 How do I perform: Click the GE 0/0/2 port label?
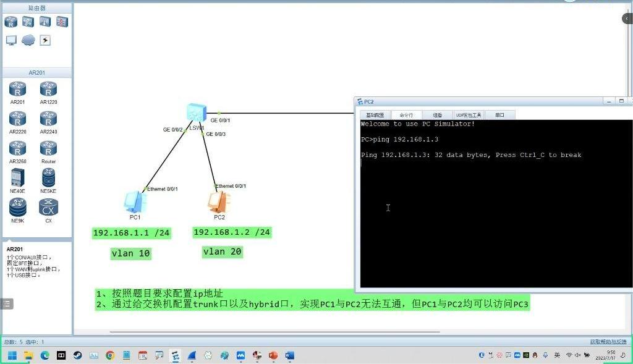tap(173, 130)
